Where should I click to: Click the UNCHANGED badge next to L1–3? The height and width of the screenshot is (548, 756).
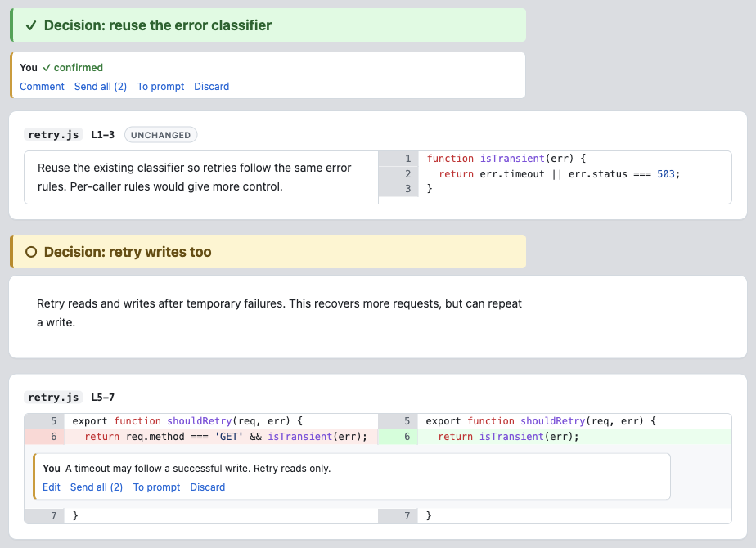coord(160,135)
